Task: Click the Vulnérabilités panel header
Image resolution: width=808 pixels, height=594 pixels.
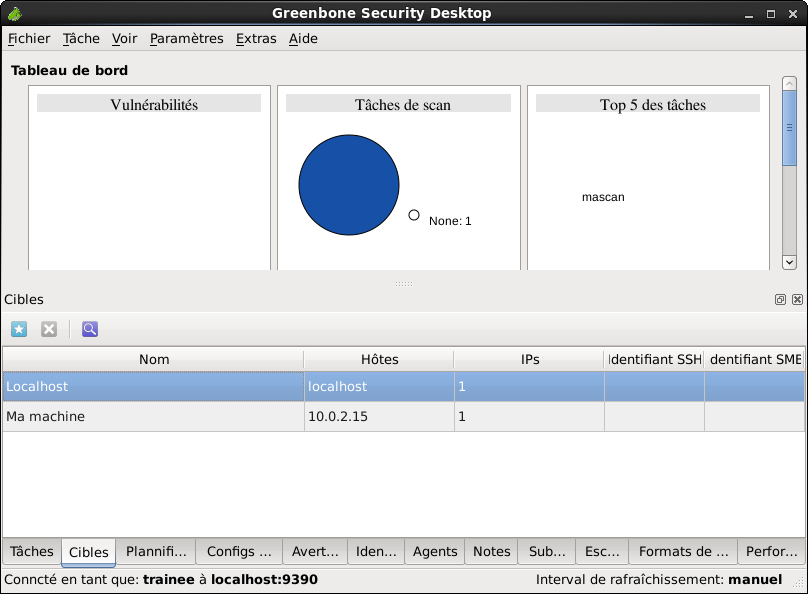Action: (149, 105)
